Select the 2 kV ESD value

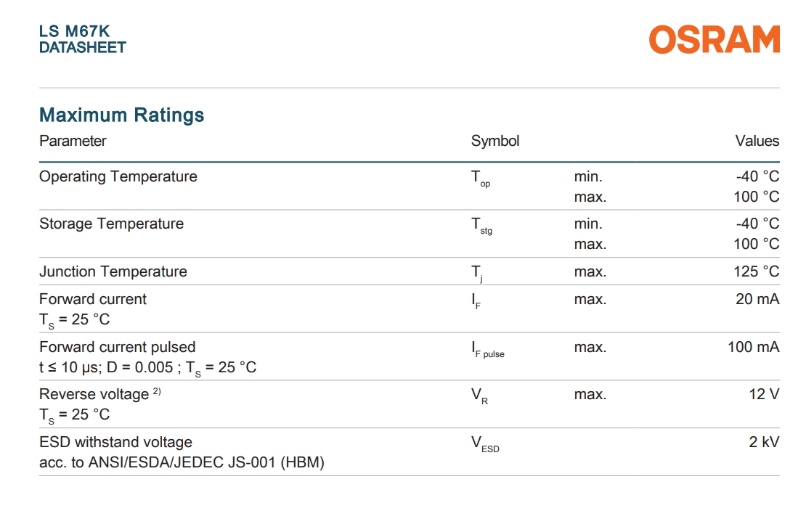tap(764, 442)
